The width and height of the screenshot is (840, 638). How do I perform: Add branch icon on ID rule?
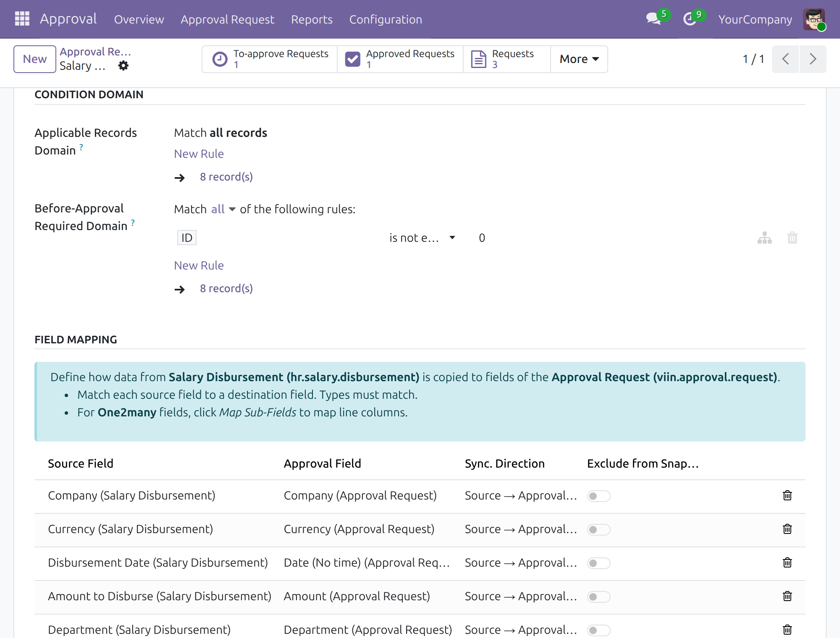pyautogui.click(x=764, y=238)
